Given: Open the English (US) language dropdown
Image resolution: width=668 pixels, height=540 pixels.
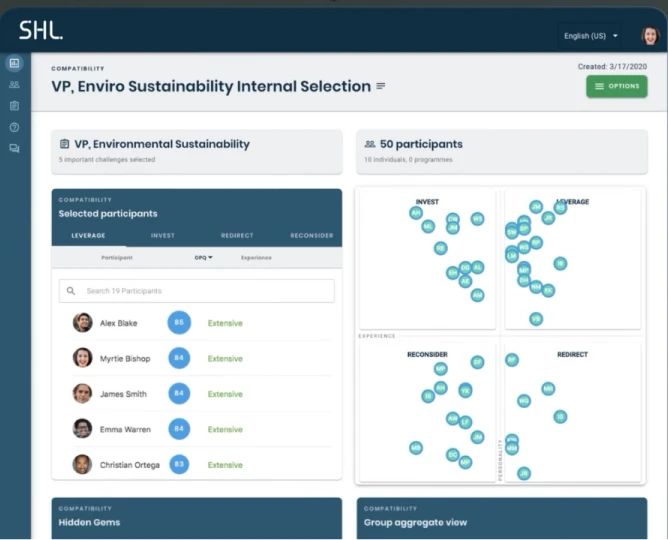Looking at the screenshot, I should pos(590,36).
